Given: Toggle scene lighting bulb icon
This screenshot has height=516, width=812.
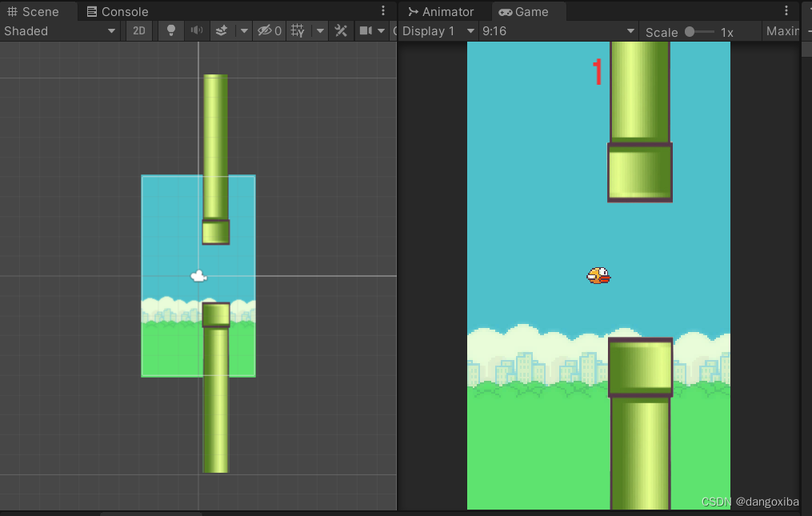Looking at the screenshot, I should point(171,31).
